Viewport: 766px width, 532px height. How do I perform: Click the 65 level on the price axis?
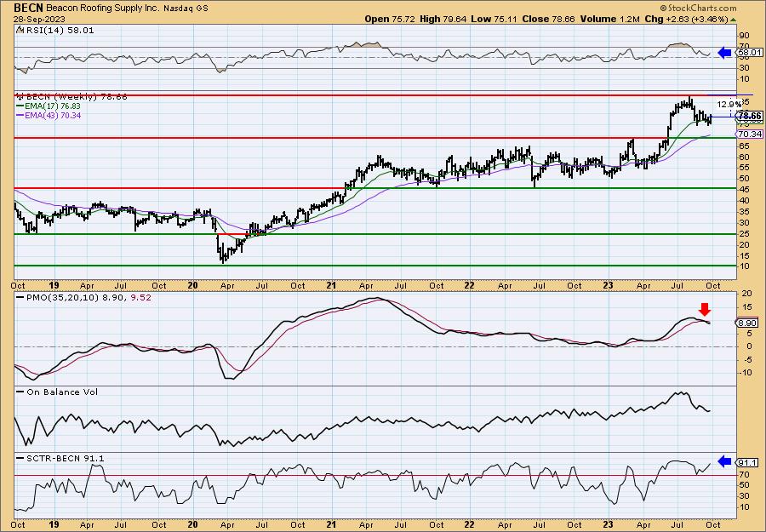point(744,146)
